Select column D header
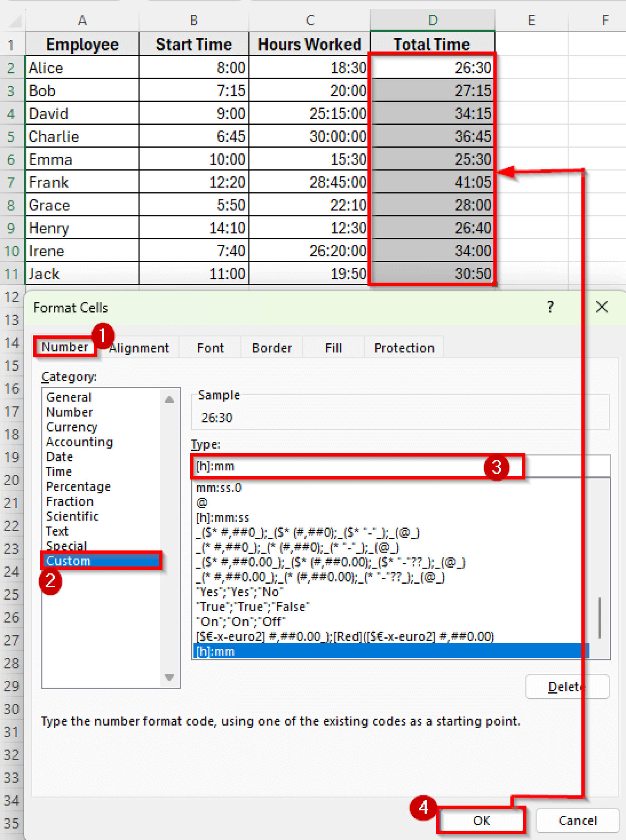Viewport: 626px width, 840px height. click(432, 20)
